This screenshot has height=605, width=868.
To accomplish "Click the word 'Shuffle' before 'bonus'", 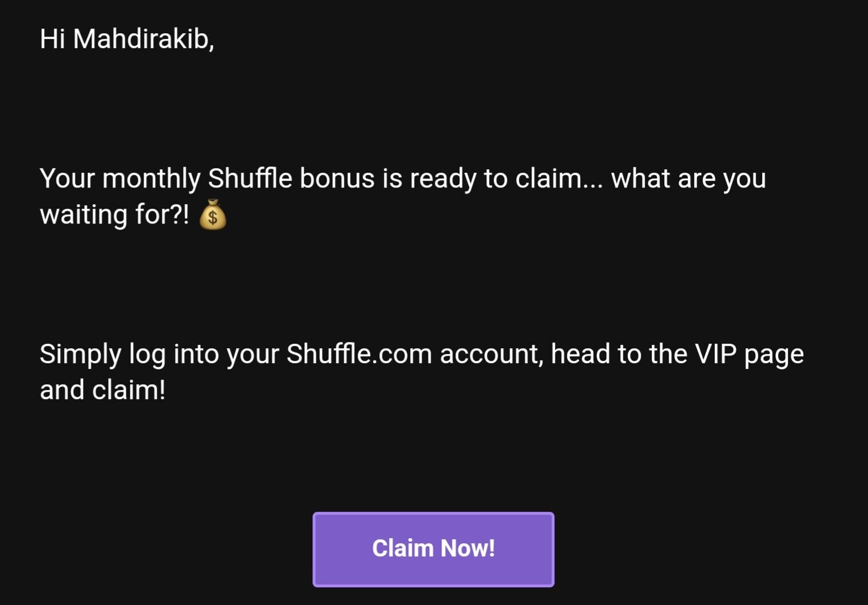I will tap(250, 178).
